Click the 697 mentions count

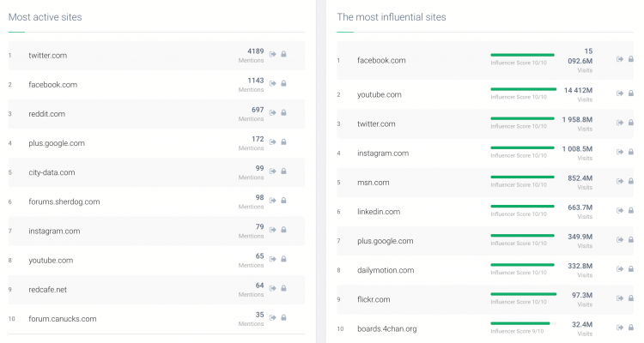[258, 110]
